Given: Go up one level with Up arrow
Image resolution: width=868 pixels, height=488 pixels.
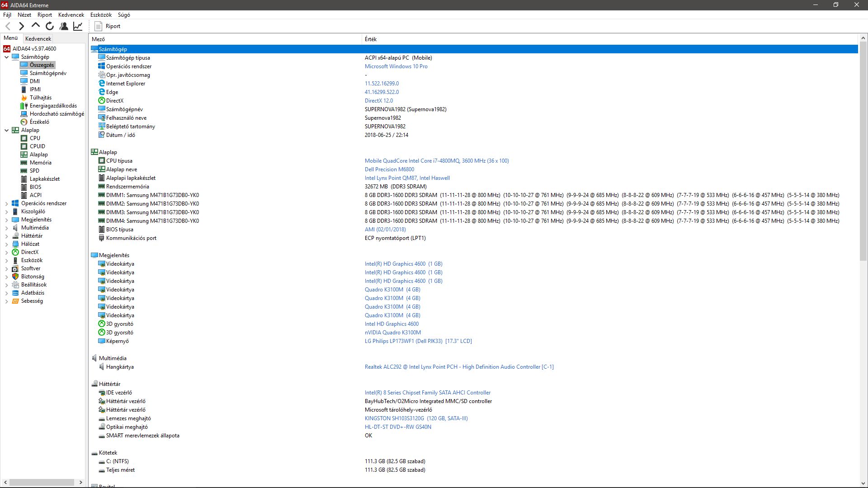Looking at the screenshot, I should click(35, 26).
